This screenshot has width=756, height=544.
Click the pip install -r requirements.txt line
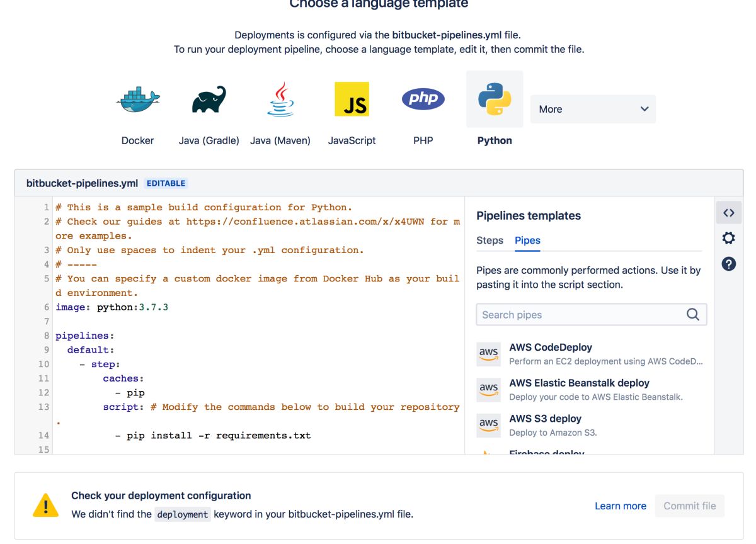213,435
